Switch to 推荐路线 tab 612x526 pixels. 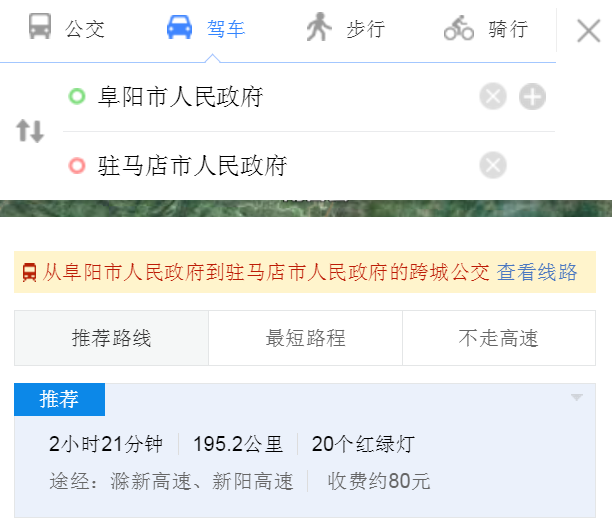pos(111,338)
